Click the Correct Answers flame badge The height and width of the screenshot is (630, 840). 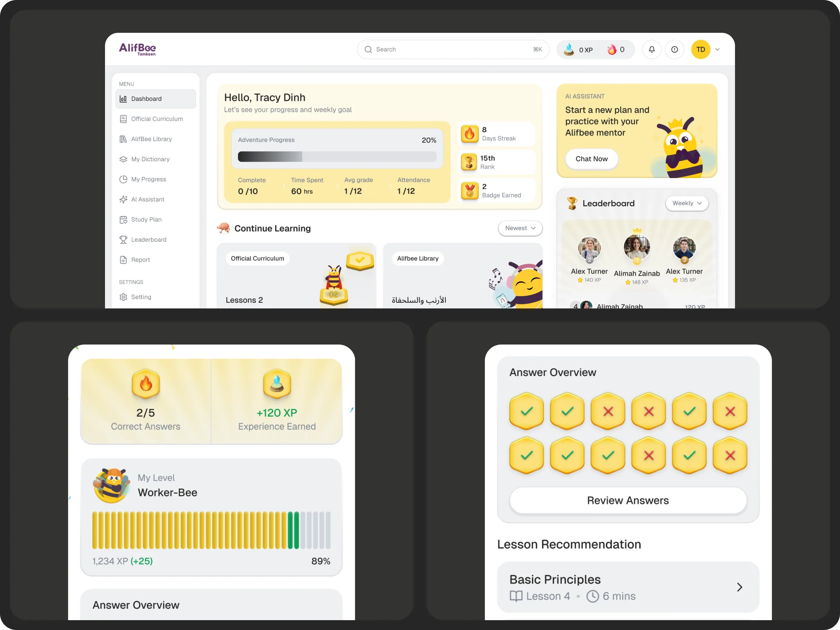point(146,384)
